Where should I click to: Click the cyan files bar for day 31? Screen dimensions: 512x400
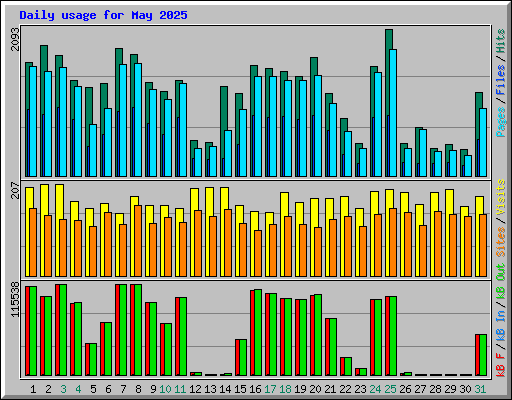[483, 142]
